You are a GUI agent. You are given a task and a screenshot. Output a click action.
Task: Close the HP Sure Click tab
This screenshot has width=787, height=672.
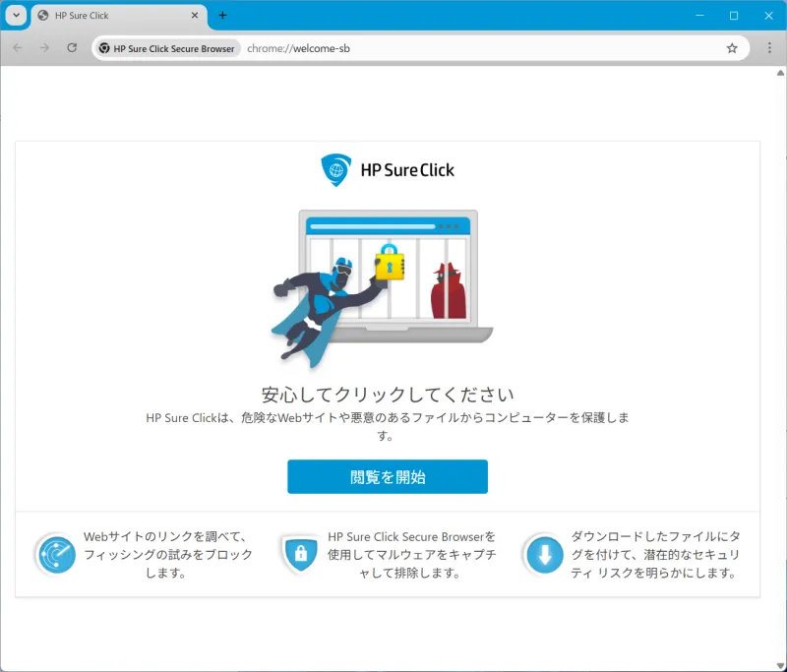[195, 16]
